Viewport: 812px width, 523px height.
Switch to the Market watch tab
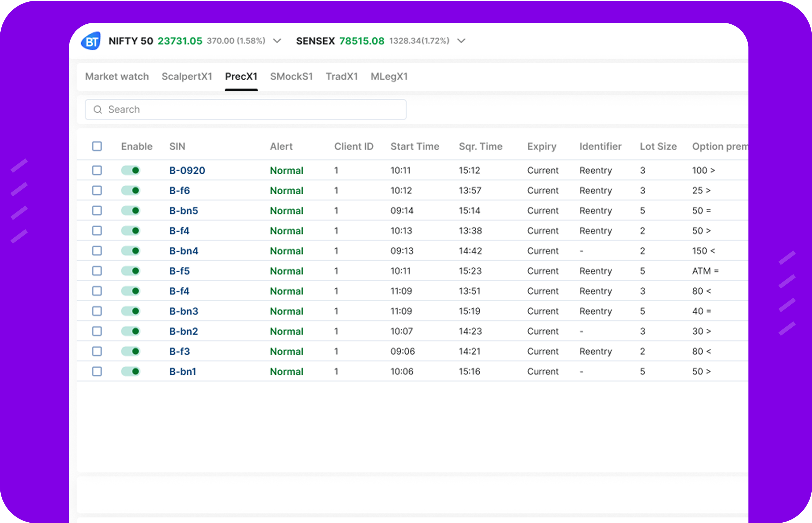(117, 77)
